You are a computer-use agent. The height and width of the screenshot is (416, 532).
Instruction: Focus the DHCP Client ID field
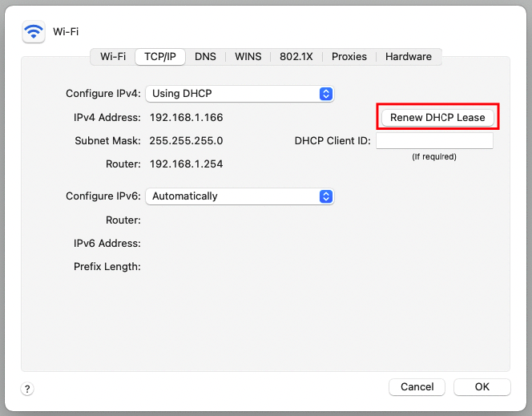click(x=434, y=140)
